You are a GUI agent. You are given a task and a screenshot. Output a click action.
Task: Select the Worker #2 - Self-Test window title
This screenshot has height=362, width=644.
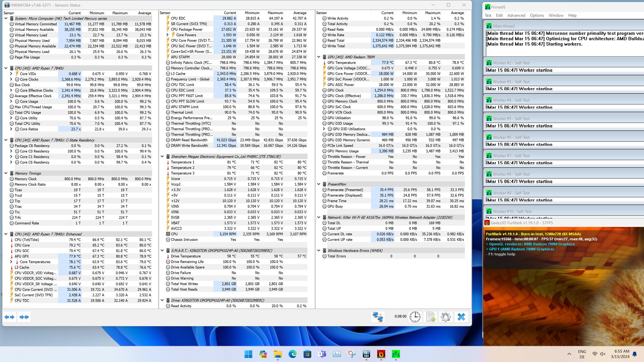click(x=511, y=63)
